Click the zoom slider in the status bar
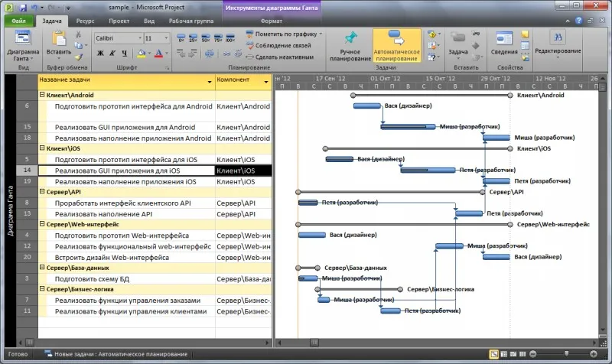 [566, 353]
